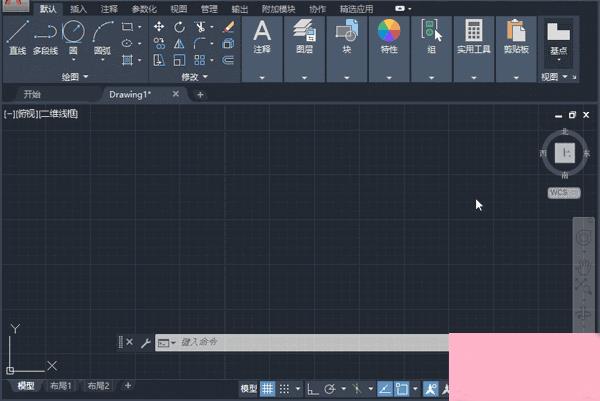Image resolution: width=600 pixels, height=401 pixels.
Task: Activate the Rotate tool
Action: 179,26
